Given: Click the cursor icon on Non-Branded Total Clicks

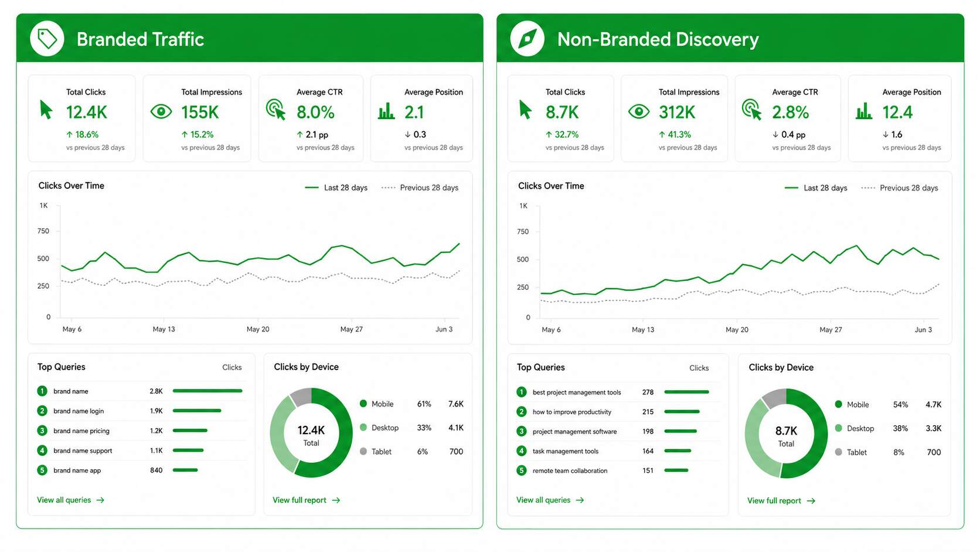Looking at the screenshot, I should point(525,110).
